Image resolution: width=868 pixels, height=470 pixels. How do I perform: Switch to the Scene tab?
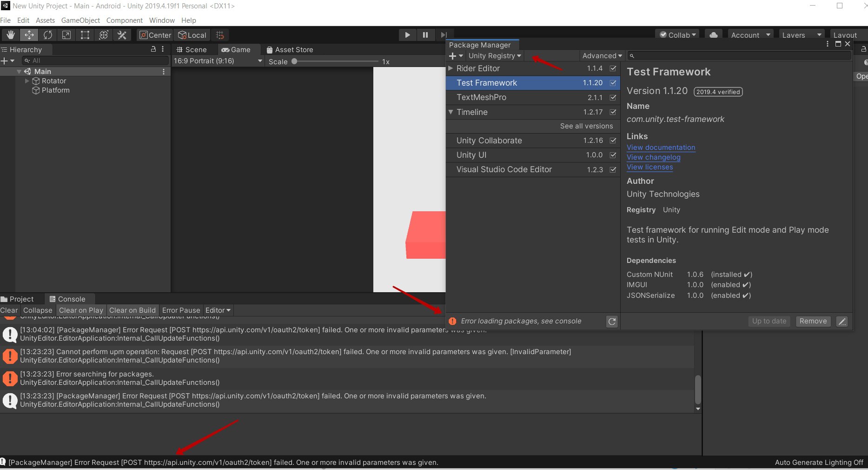192,50
